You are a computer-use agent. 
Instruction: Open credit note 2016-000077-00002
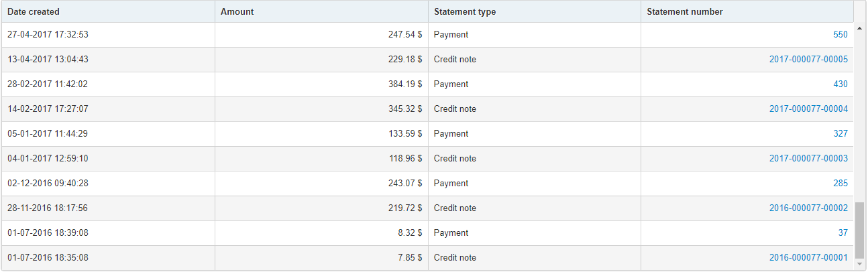(808, 208)
